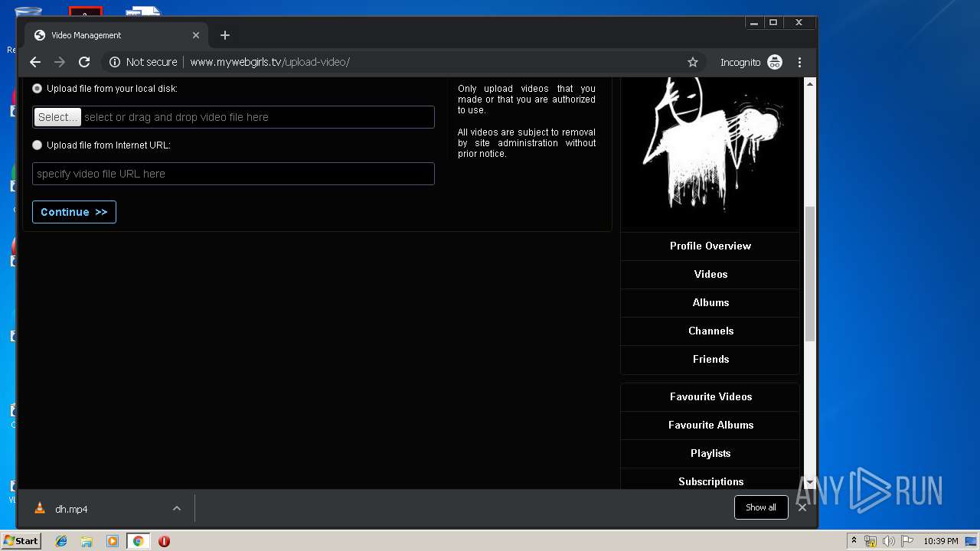Click the volume speaker tray icon
Screen dimensions: 980x551
point(888,541)
